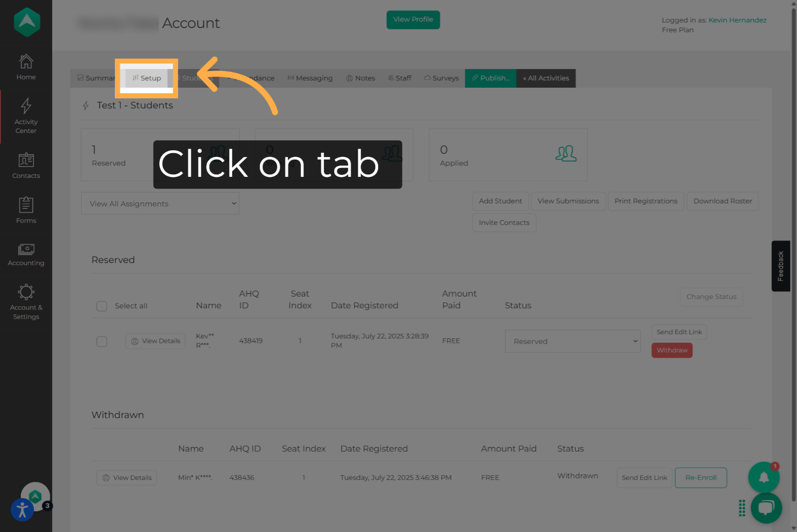Click Download Roster
The height and width of the screenshot is (532, 797).
(x=723, y=201)
